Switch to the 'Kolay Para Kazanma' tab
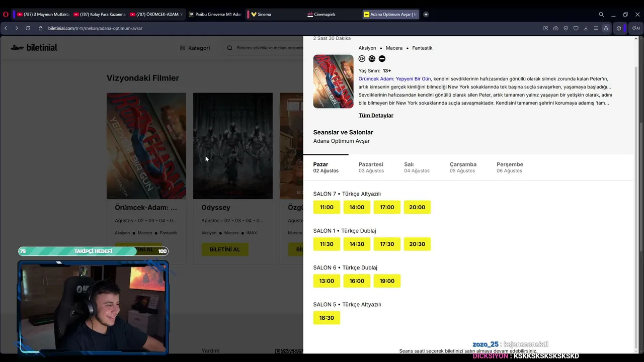This screenshot has height=362, width=644. click(99, 15)
